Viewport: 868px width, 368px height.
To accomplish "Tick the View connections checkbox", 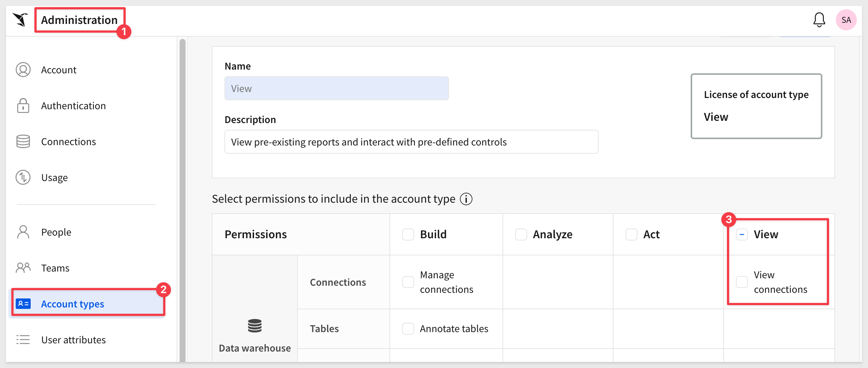I will [742, 282].
